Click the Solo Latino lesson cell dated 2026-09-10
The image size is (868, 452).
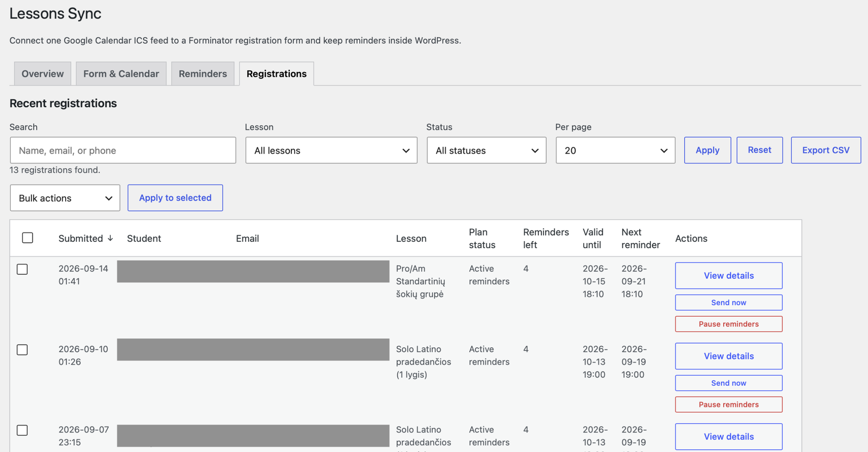click(x=424, y=362)
